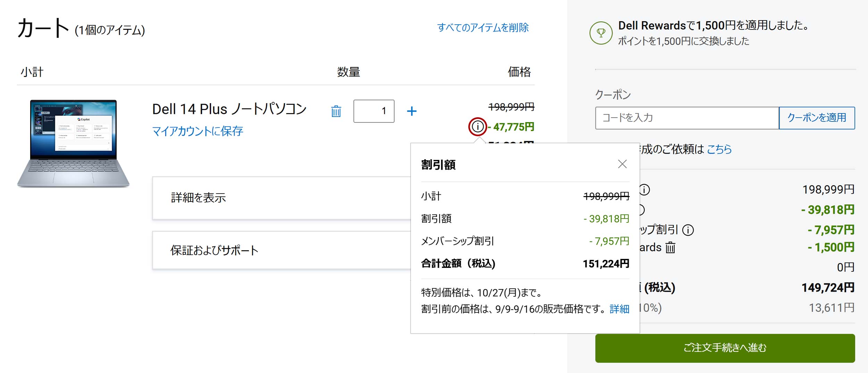Screen dimensions: 868x373
Task: Click the Dell 14 Plus laptop thumbnail
Action: coord(73,143)
